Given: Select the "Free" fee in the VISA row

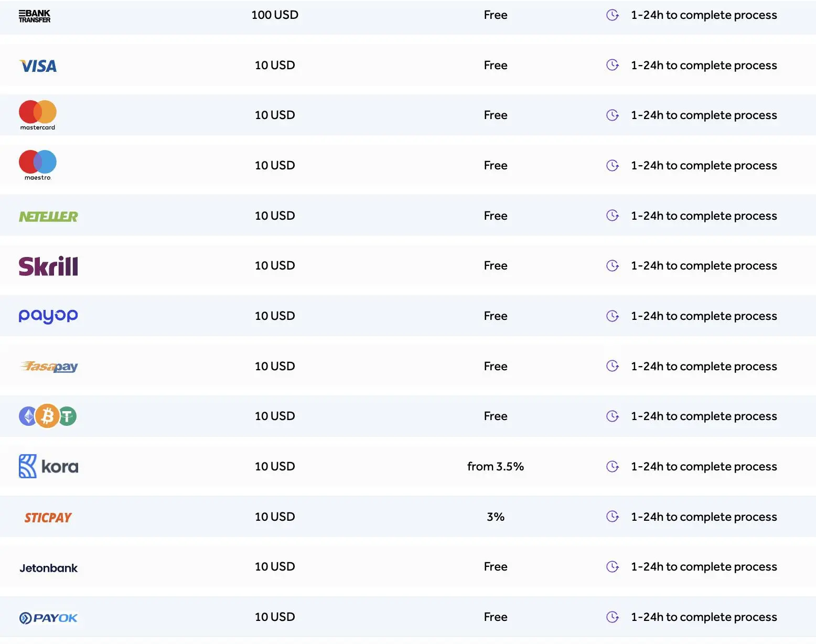Looking at the screenshot, I should tap(496, 65).
